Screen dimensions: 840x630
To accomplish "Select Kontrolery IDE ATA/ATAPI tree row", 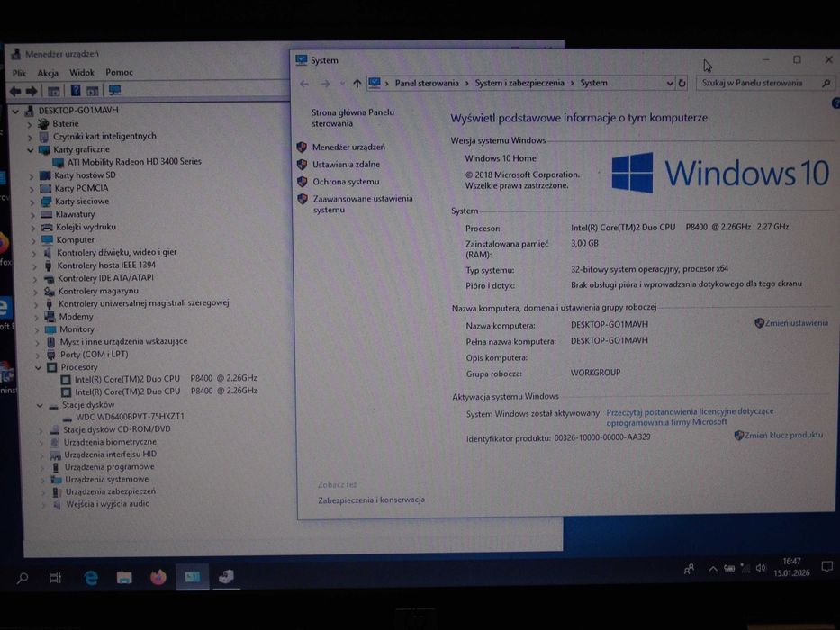I will (105, 278).
